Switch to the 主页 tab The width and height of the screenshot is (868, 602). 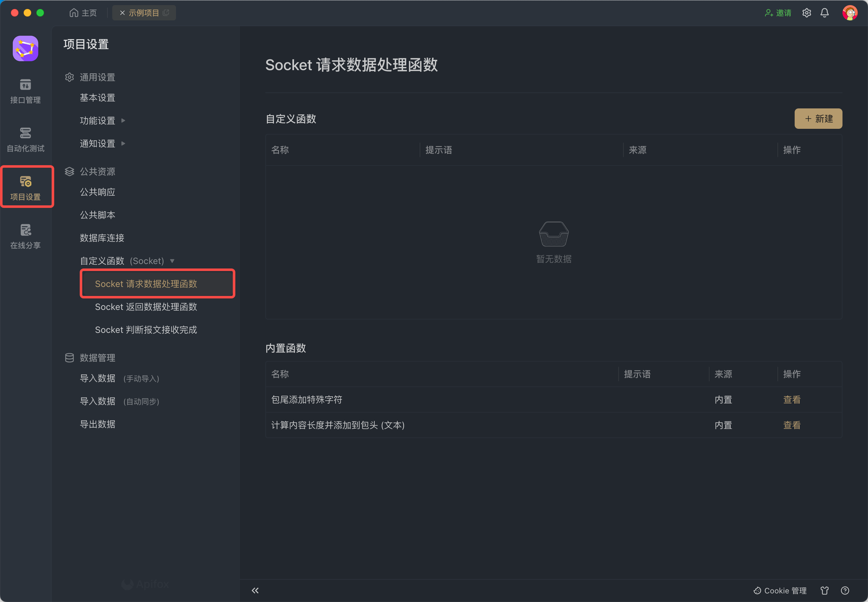point(83,13)
